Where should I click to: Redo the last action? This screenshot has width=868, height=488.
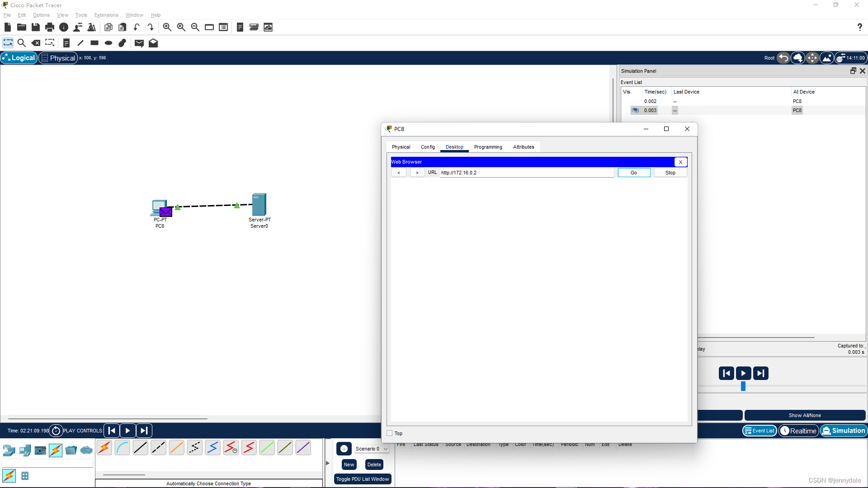(x=151, y=28)
